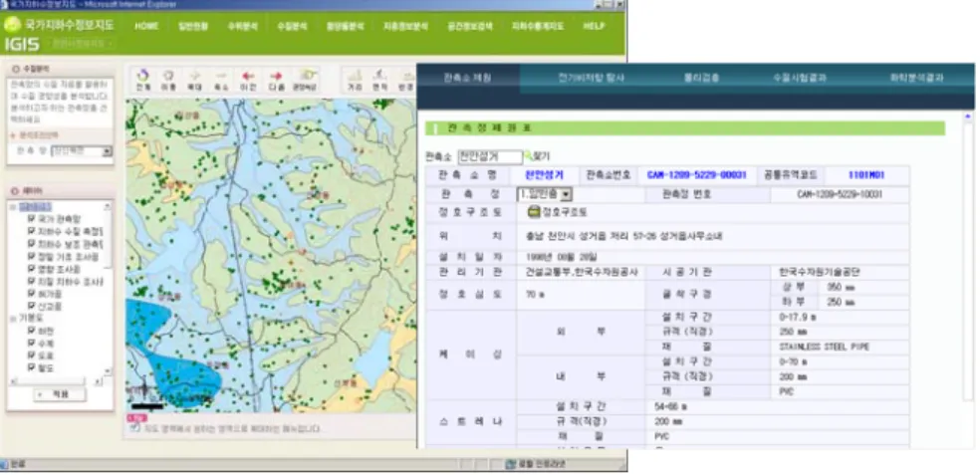The image size is (980, 475).
Task: Toggle the 신고공 layer checkbox
Action: click(x=31, y=307)
